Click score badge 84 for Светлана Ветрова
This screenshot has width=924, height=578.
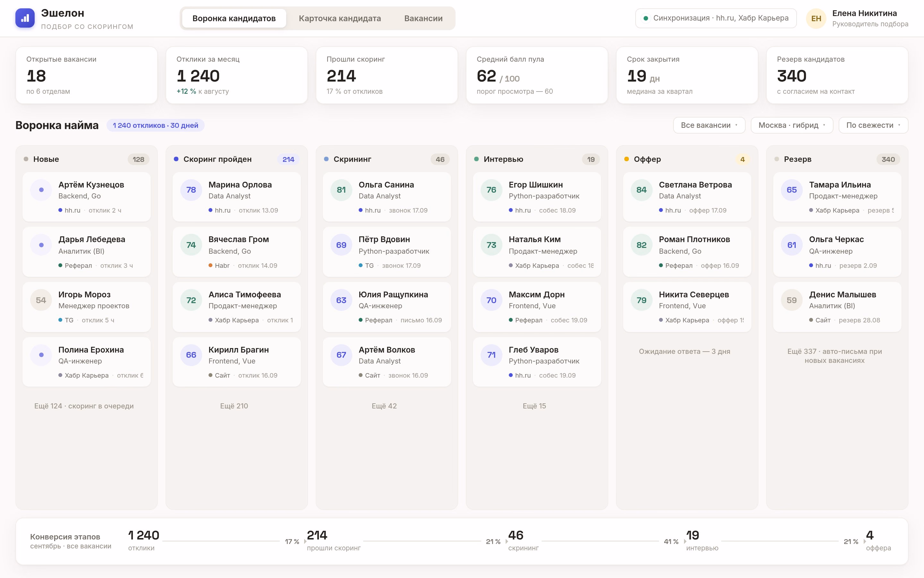click(641, 190)
